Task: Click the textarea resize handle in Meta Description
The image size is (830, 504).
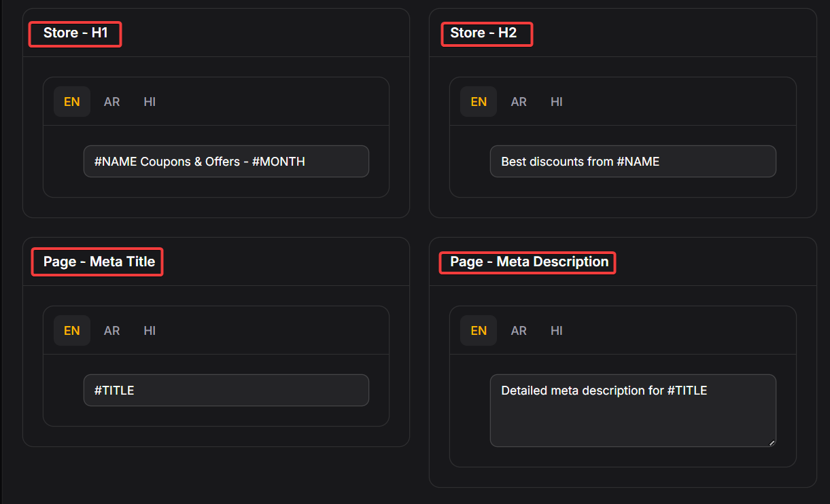Action: (772, 443)
